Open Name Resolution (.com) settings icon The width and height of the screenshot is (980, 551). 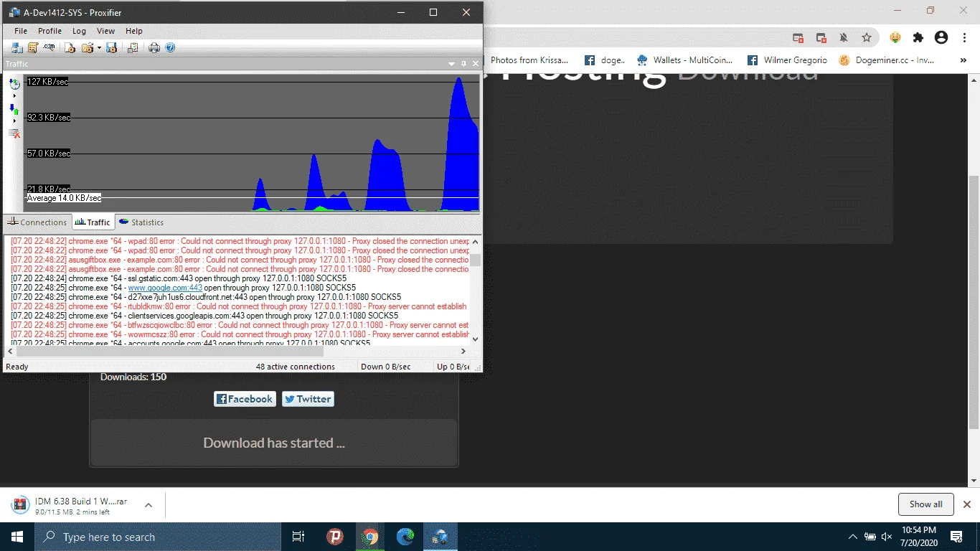[49, 48]
